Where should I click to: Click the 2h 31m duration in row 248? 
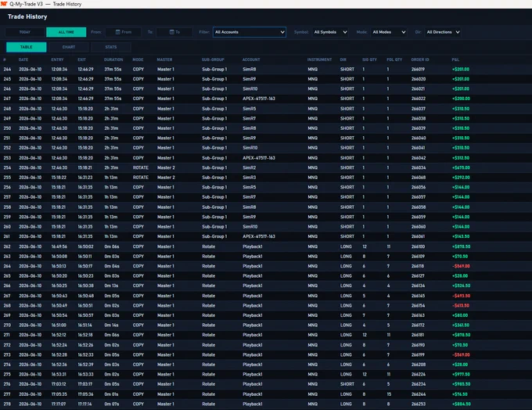[111, 109]
